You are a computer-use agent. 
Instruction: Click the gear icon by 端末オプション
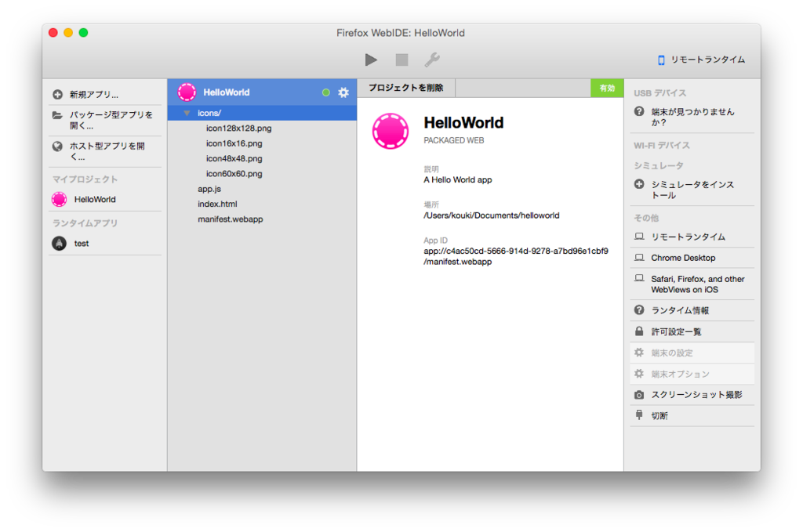639,374
